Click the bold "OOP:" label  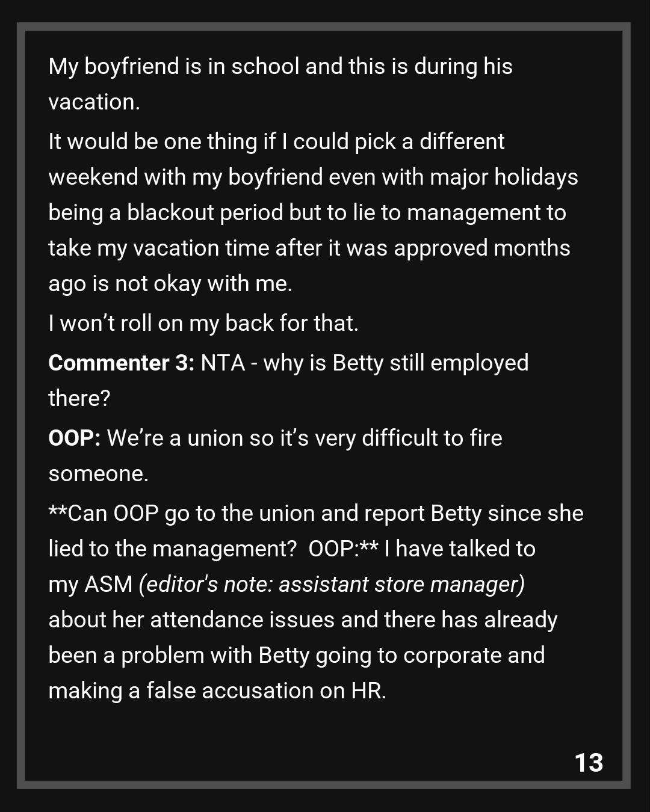point(74,438)
